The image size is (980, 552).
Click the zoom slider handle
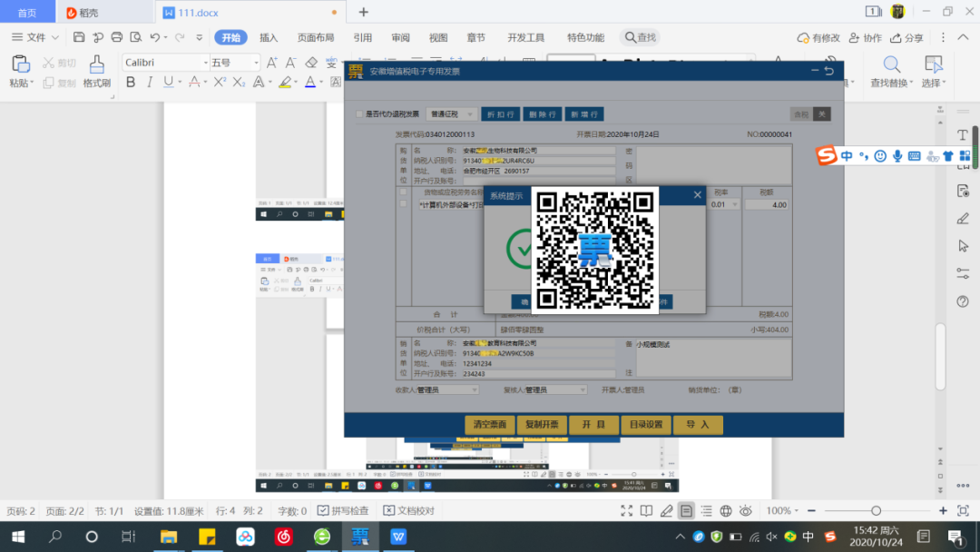pyautogui.click(x=877, y=511)
